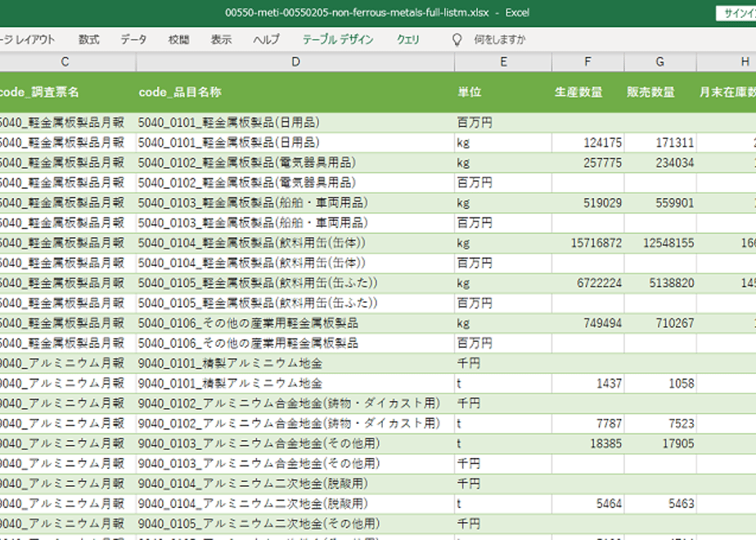
Task: Click 9040_0105_アルミニウム二次地金(その他用) cell
Action: click(295, 524)
